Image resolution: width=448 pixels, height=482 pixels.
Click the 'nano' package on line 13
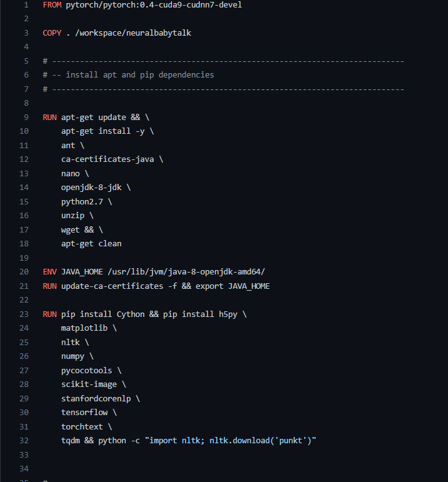(71, 174)
